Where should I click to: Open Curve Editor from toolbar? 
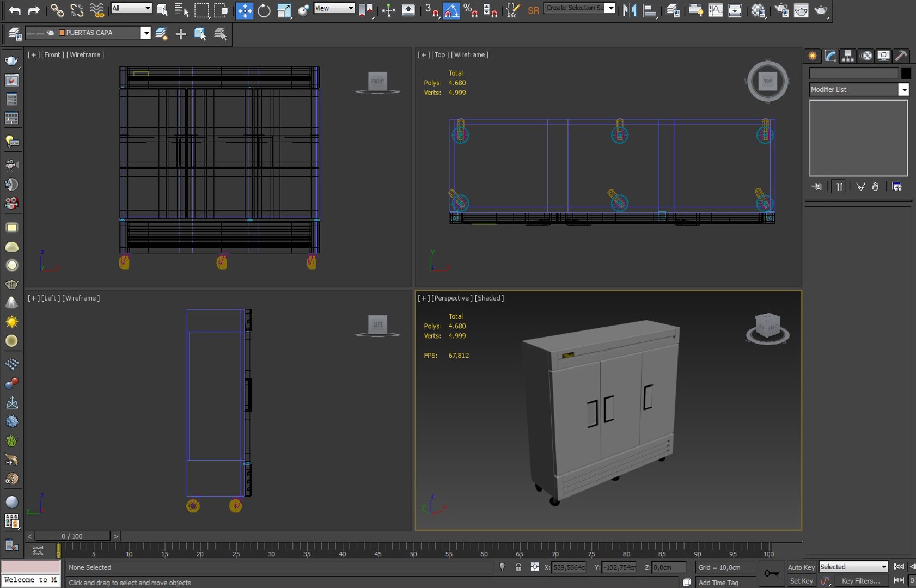tap(716, 10)
